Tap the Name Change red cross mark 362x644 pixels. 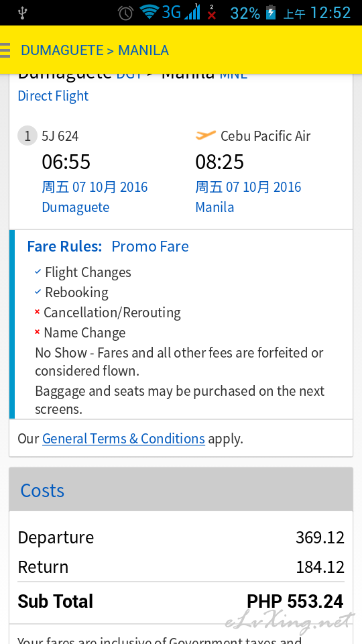[x=37, y=332]
